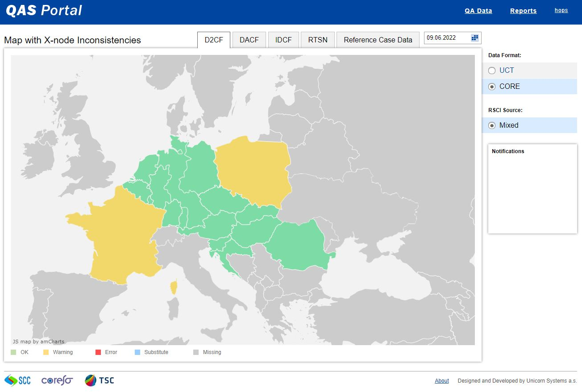Viewport: 582px width, 392px height.
Task: Click the hops user link
Action: pyautogui.click(x=561, y=10)
